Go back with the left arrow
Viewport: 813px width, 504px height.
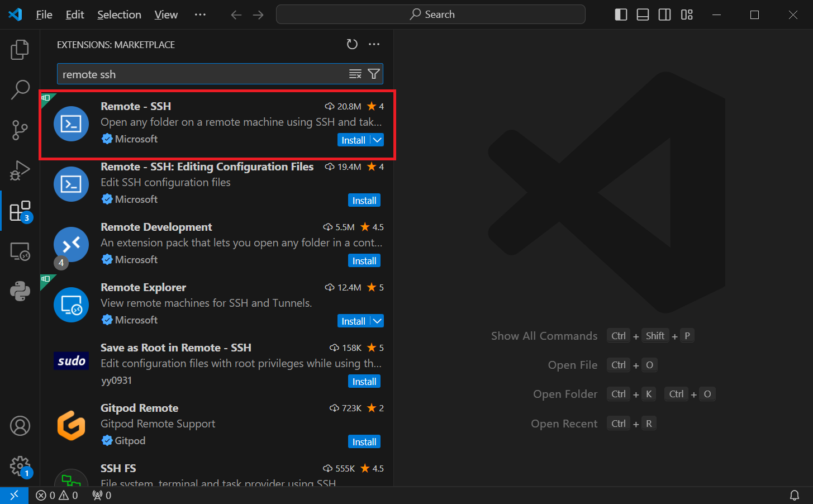(x=236, y=15)
